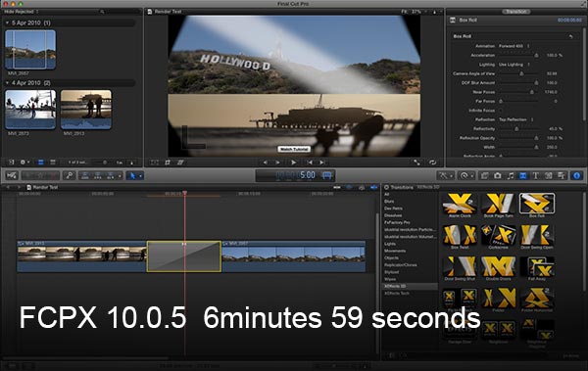Go to previous edit in viewer
Image resolution: width=588 pixels, height=371 pixels.
310,162
